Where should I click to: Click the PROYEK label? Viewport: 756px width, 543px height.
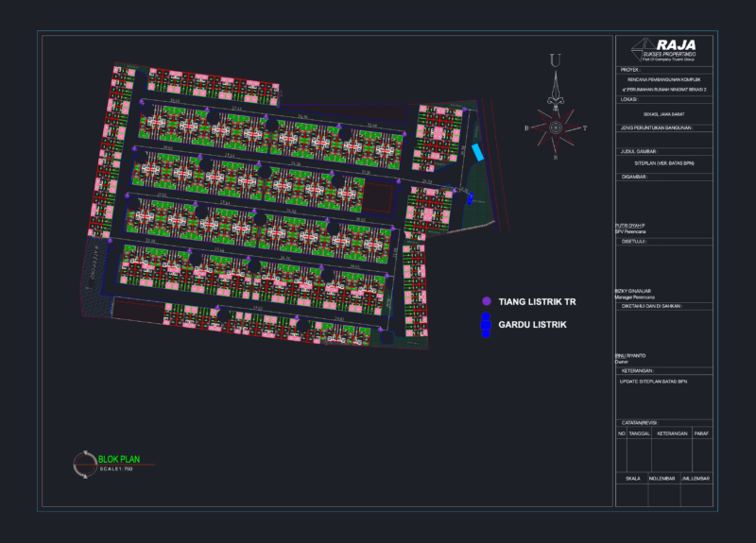pos(630,70)
